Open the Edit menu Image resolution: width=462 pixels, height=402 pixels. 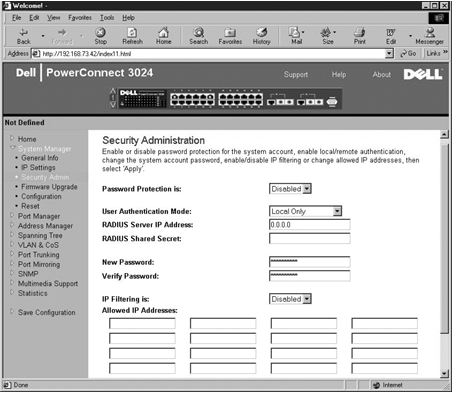point(34,18)
